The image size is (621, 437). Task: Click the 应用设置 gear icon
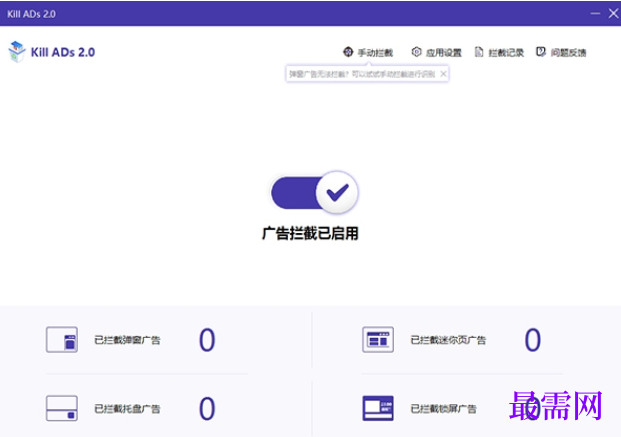[416, 52]
